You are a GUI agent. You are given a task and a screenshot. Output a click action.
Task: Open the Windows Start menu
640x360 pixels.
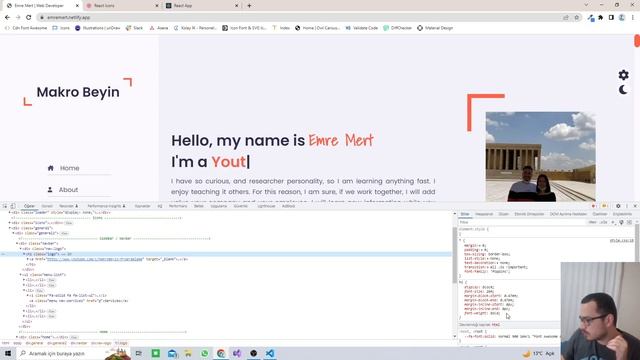coord(8,353)
